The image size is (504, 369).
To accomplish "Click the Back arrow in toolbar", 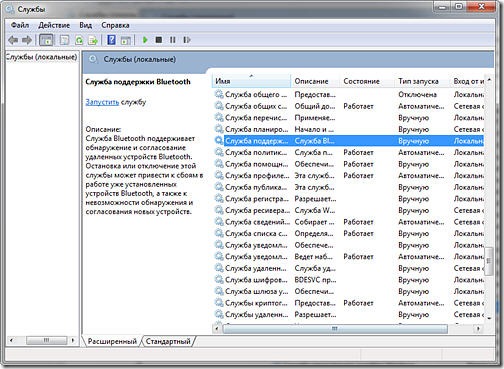I will pos(13,40).
